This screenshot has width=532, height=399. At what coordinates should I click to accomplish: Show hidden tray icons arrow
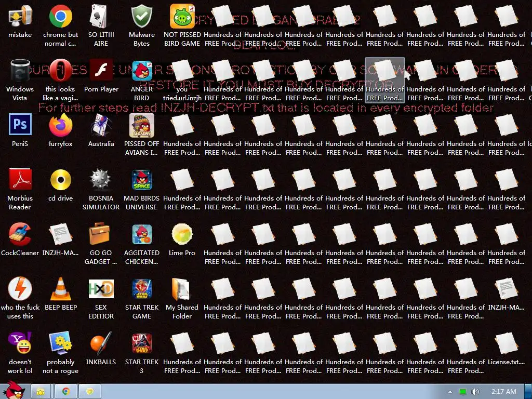click(x=450, y=392)
